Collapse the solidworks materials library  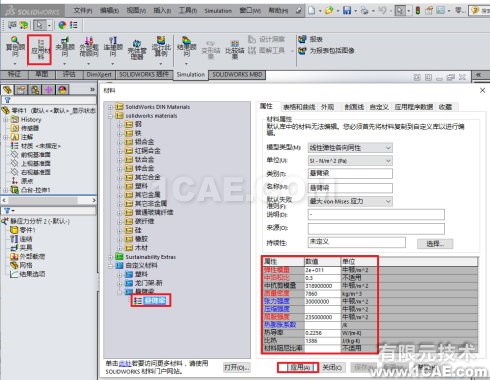tap(110, 116)
